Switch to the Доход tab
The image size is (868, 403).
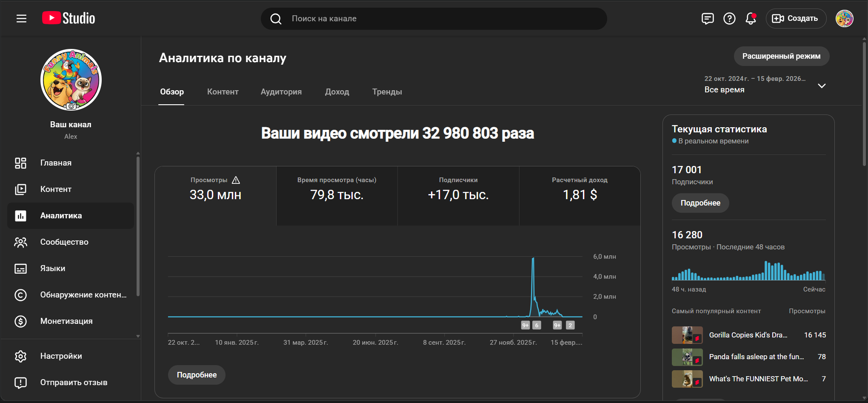[x=337, y=92]
